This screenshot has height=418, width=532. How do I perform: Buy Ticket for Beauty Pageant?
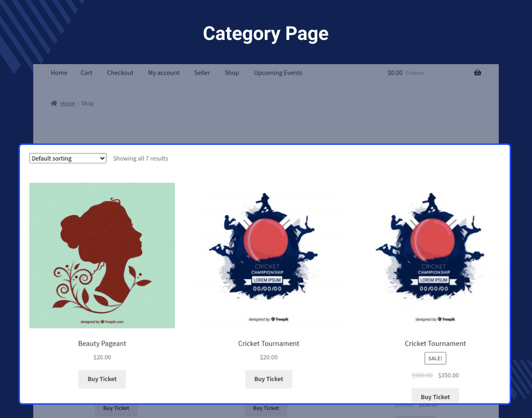pyautogui.click(x=102, y=379)
